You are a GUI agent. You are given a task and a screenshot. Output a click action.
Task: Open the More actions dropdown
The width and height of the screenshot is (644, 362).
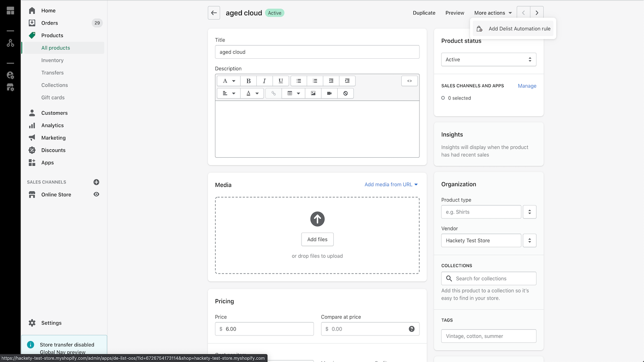[x=493, y=13]
